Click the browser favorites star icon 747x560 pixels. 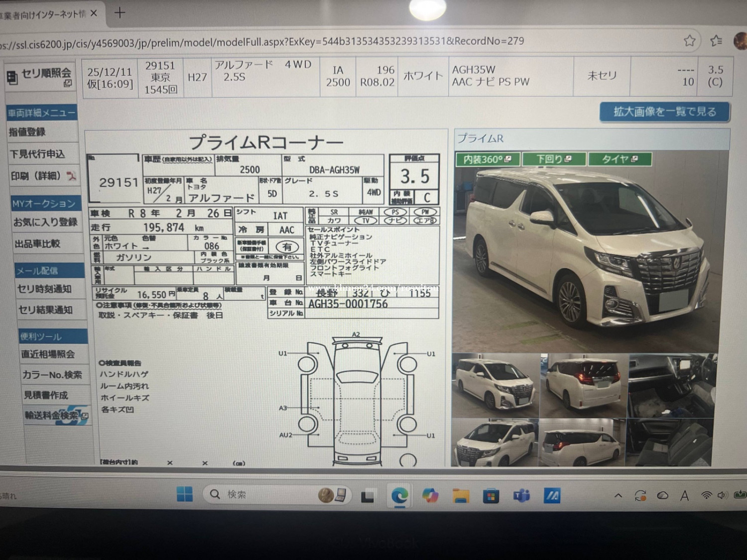click(x=689, y=40)
